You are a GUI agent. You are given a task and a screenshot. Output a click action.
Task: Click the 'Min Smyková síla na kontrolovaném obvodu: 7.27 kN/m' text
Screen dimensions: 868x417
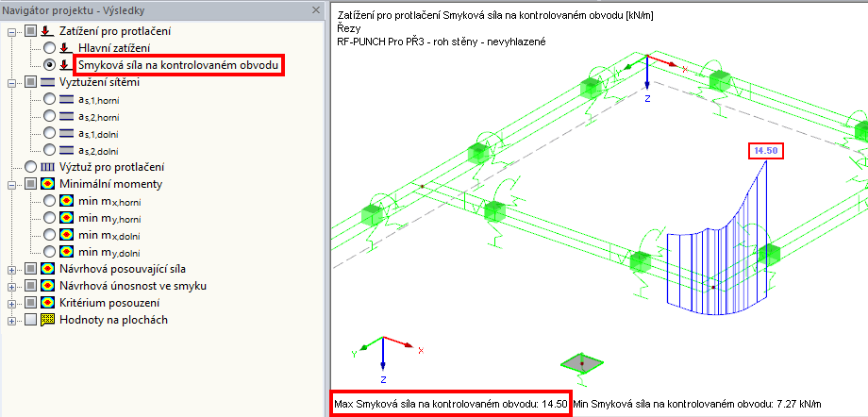(x=698, y=404)
